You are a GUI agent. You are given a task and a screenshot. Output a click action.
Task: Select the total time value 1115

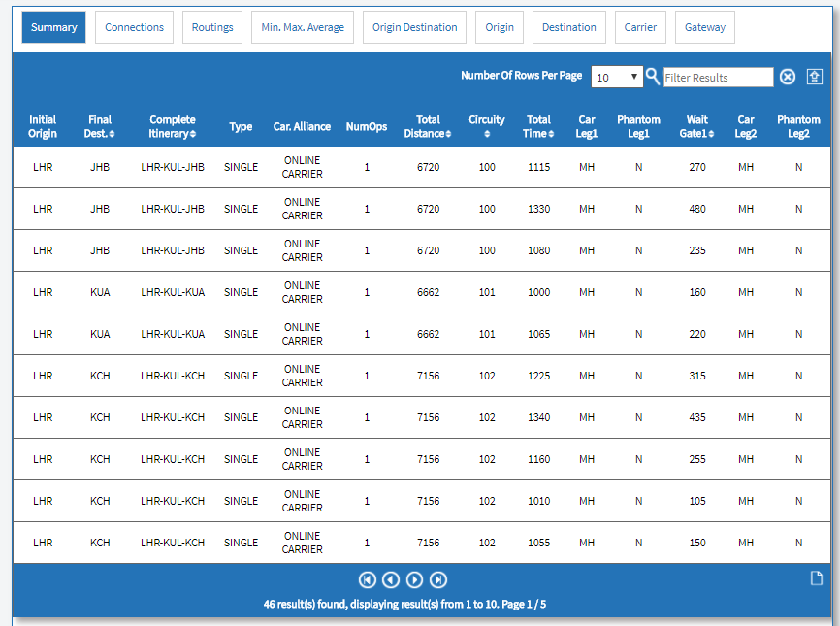(538, 167)
